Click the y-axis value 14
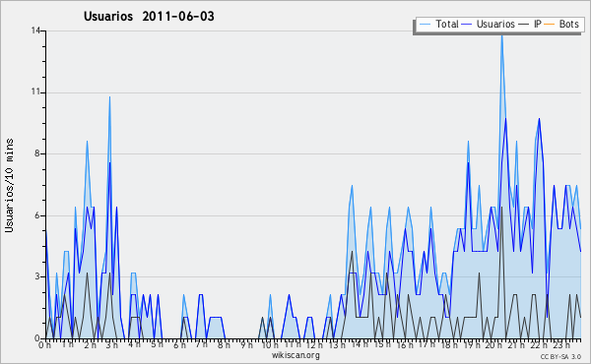The width and height of the screenshot is (591, 364). click(x=35, y=30)
